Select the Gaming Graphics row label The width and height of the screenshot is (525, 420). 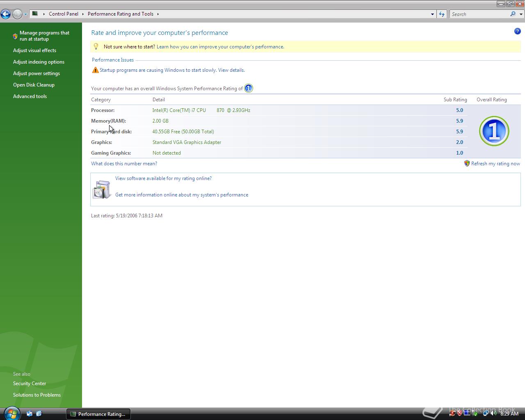coord(111,153)
